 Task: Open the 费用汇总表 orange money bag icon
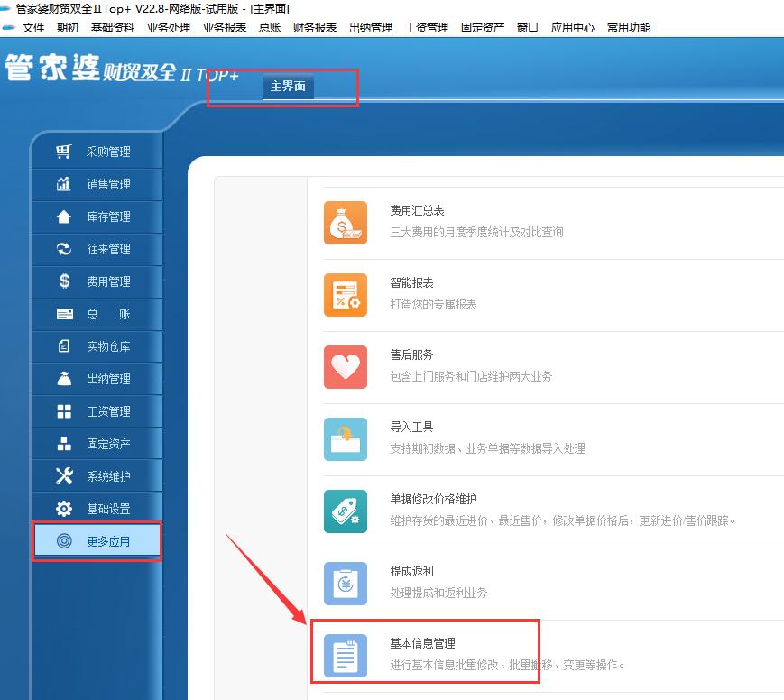coord(345,223)
